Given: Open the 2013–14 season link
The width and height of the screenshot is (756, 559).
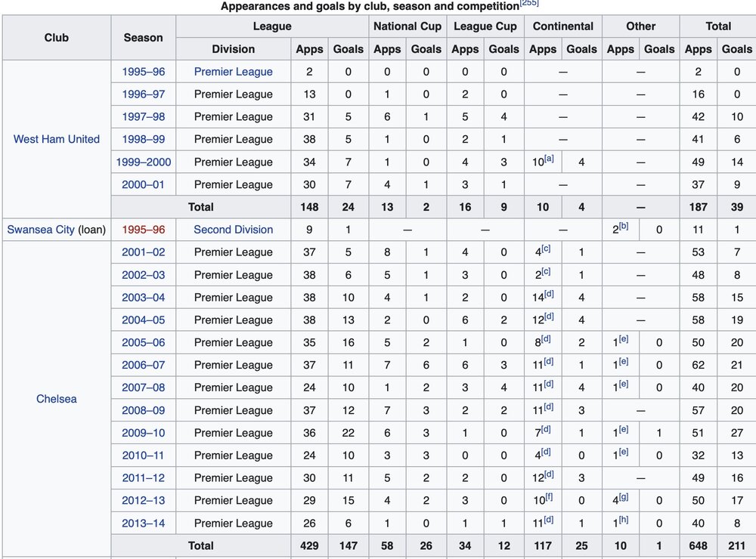Looking at the screenshot, I should coord(143,523).
